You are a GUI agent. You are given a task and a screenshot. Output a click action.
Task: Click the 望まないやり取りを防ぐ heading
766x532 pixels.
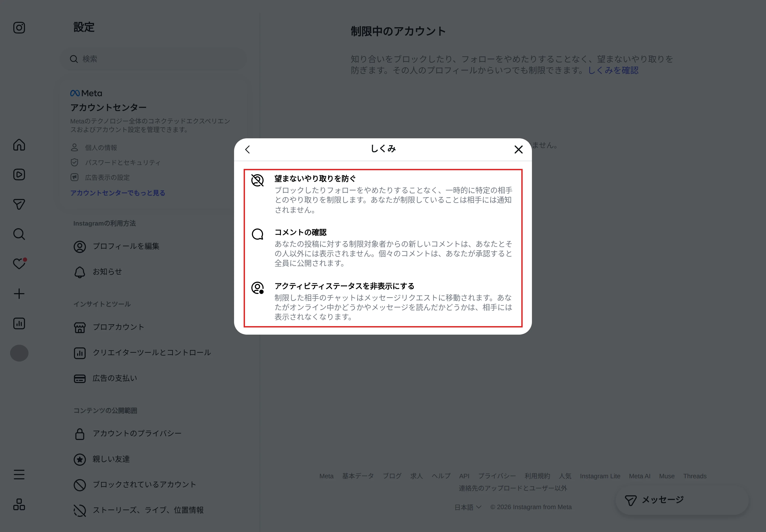(315, 179)
